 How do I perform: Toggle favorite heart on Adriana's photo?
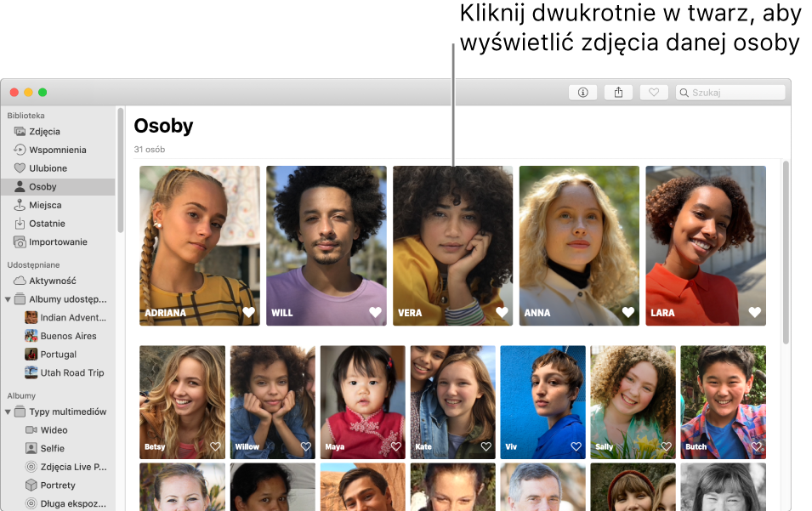click(x=249, y=312)
